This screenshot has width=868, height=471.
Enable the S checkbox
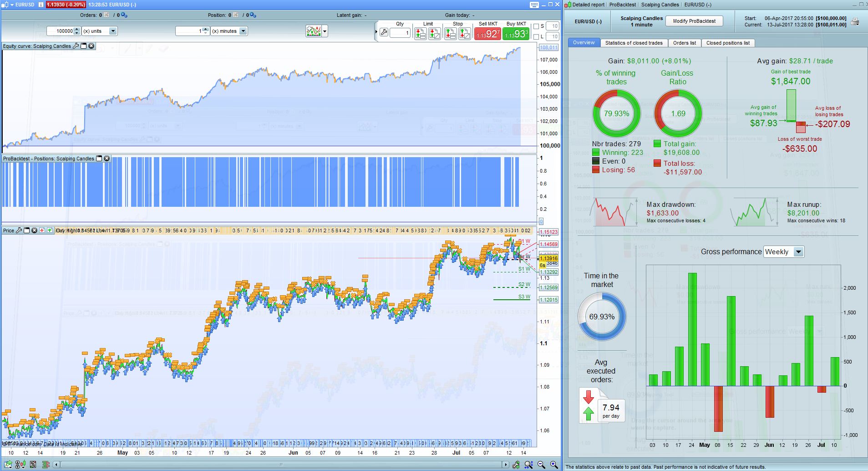(x=536, y=26)
